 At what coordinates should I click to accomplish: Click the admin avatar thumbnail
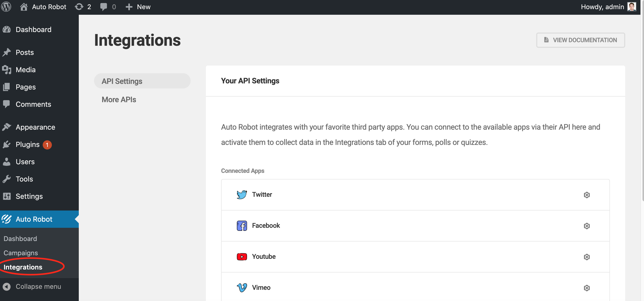point(632,7)
